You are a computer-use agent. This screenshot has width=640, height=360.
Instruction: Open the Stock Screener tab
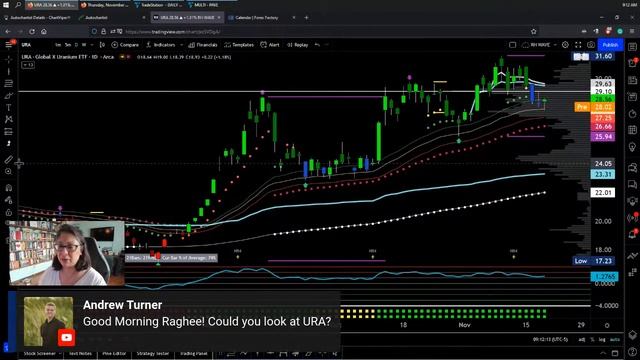[39, 353]
